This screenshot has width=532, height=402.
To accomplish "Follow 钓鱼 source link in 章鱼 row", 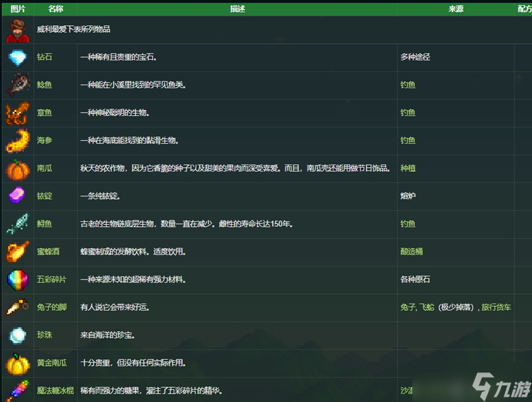I will click(x=408, y=112).
